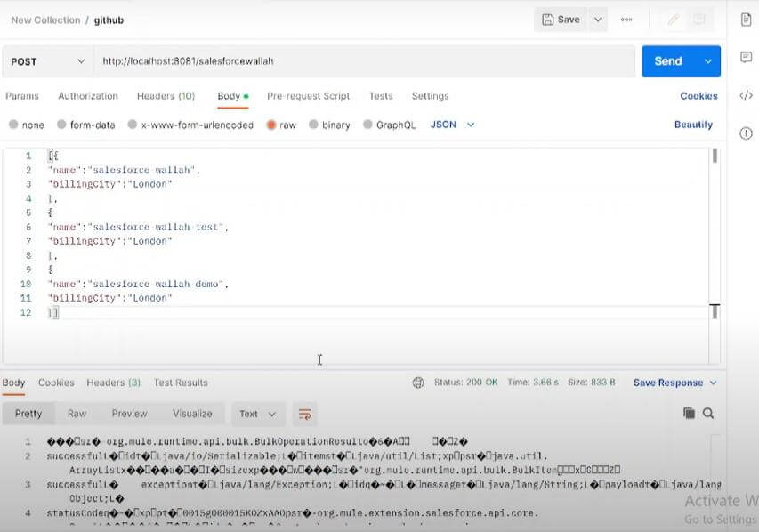Choose the GraphQL body radio option
The width and height of the screenshot is (759, 532).
tap(368, 125)
